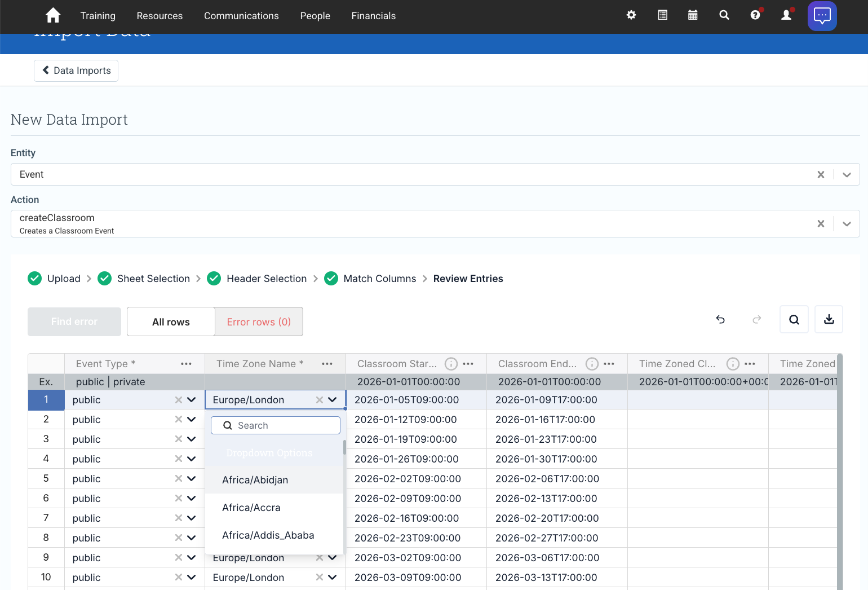Undo the last table edit
The height and width of the screenshot is (590, 868).
720,320
